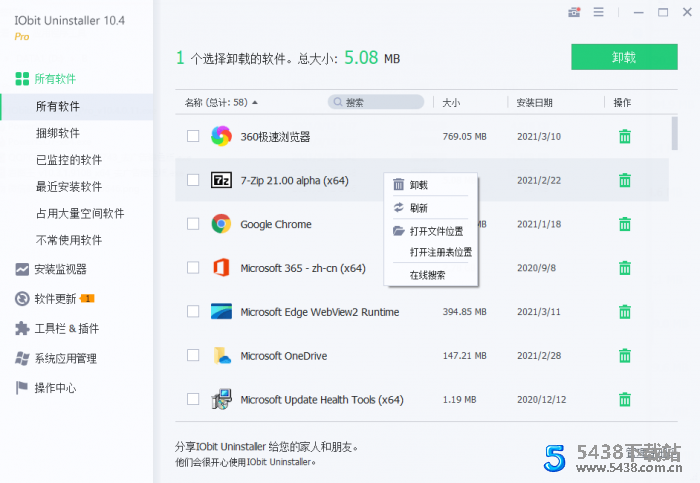
Task: Click the 搜索 search field
Action: [x=376, y=102]
